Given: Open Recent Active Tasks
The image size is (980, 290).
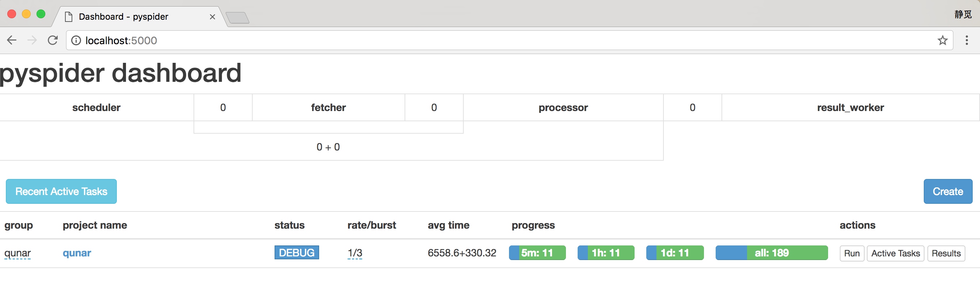Looking at the screenshot, I should (x=61, y=191).
